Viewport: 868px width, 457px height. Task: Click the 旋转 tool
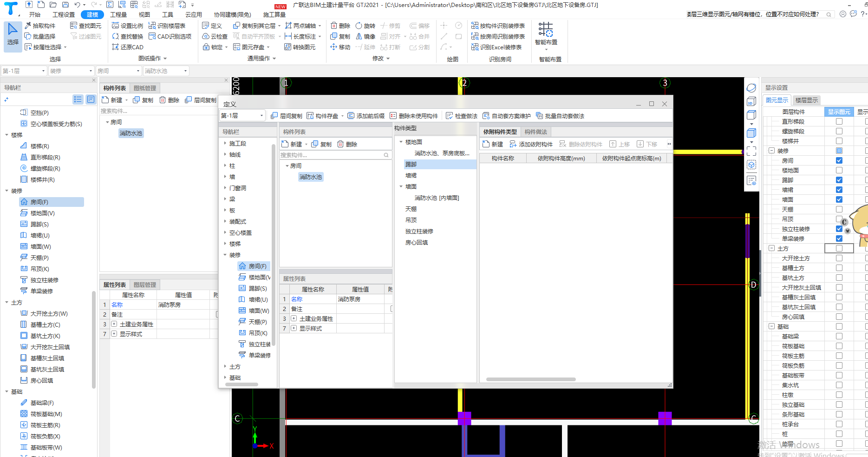(365, 26)
